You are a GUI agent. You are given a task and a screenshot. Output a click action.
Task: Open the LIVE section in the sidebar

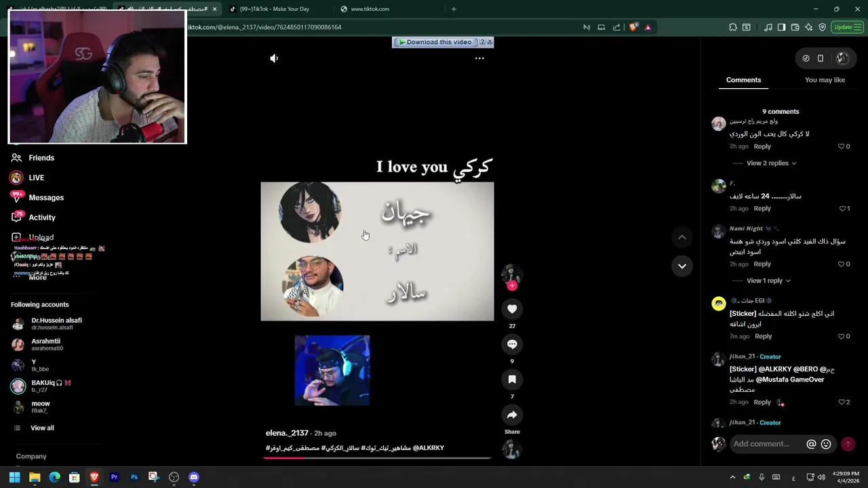(36, 178)
